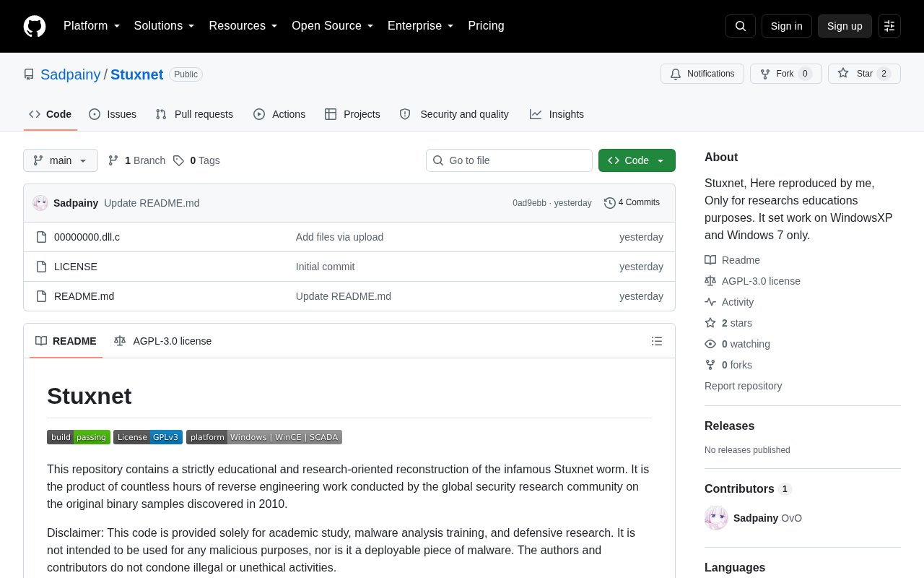Click the Sign in button
The width and height of the screenshot is (924, 578).
coord(787,26)
